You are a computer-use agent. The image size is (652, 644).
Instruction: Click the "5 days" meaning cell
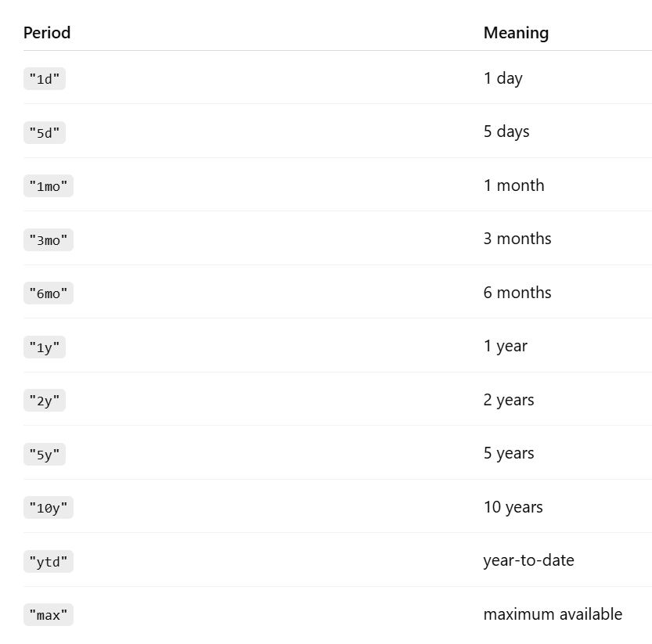pos(506,131)
